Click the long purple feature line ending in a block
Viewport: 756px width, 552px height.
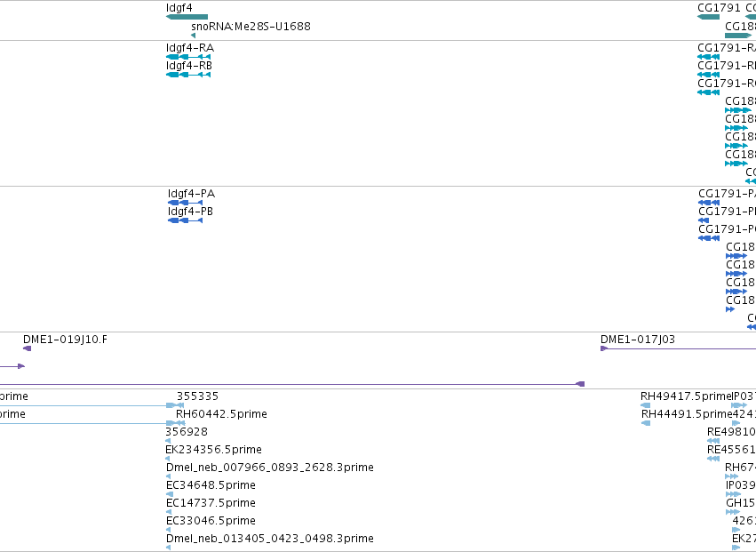pyautogui.click(x=292, y=384)
